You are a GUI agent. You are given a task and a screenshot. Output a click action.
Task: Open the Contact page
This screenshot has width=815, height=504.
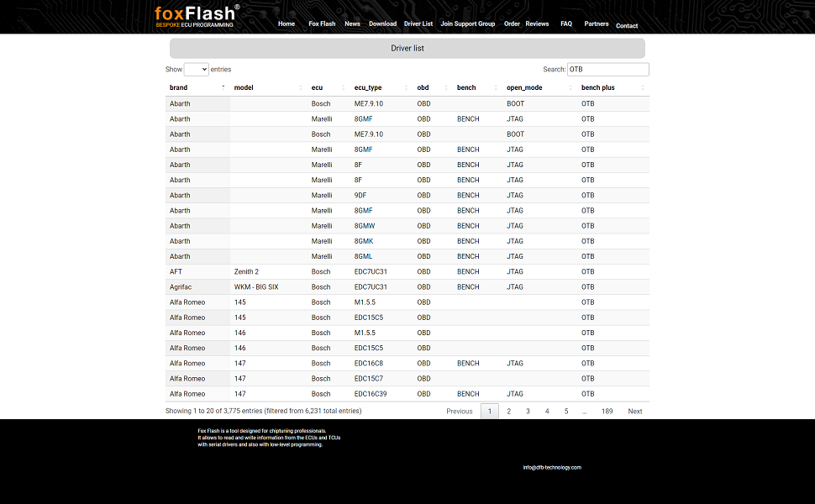pyautogui.click(x=627, y=26)
